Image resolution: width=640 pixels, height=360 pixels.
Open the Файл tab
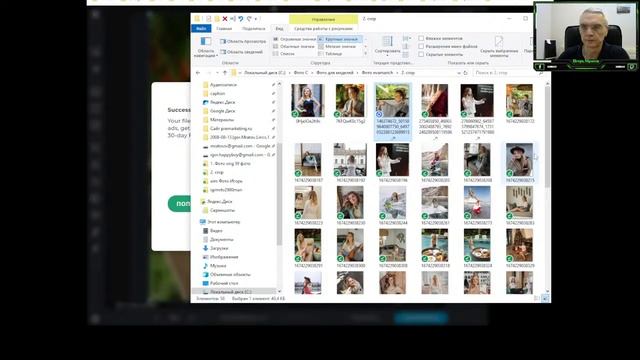point(201,29)
